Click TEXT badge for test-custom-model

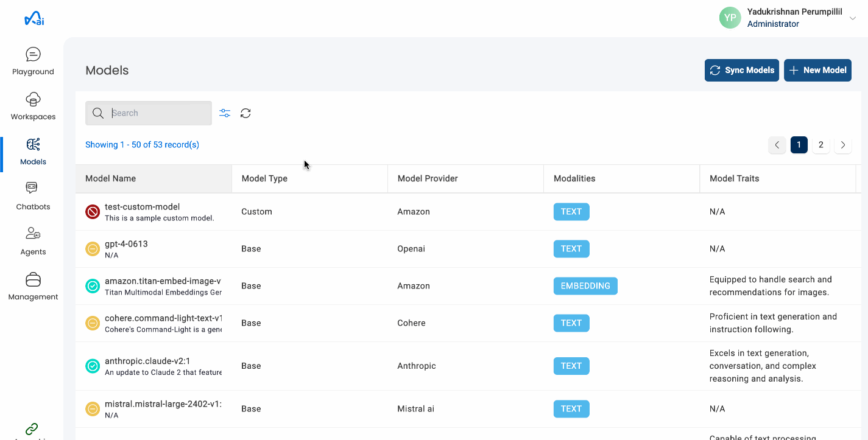571,212
